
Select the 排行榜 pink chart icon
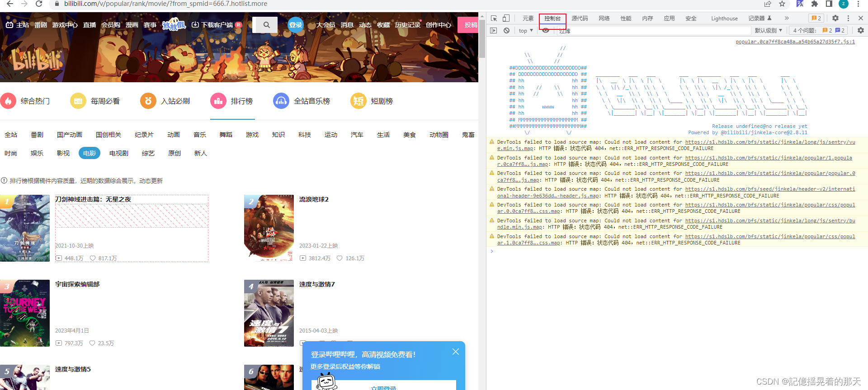pyautogui.click(x=218, y=101)
